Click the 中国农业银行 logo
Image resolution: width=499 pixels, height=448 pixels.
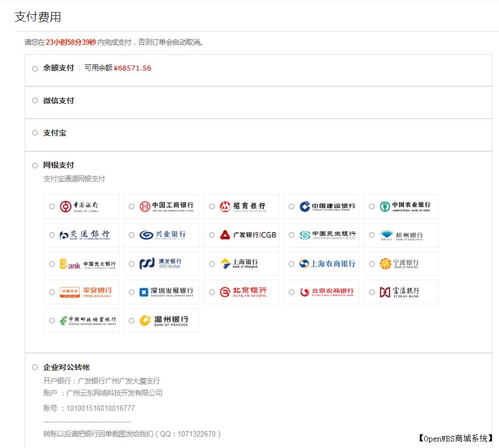(406, 207)
